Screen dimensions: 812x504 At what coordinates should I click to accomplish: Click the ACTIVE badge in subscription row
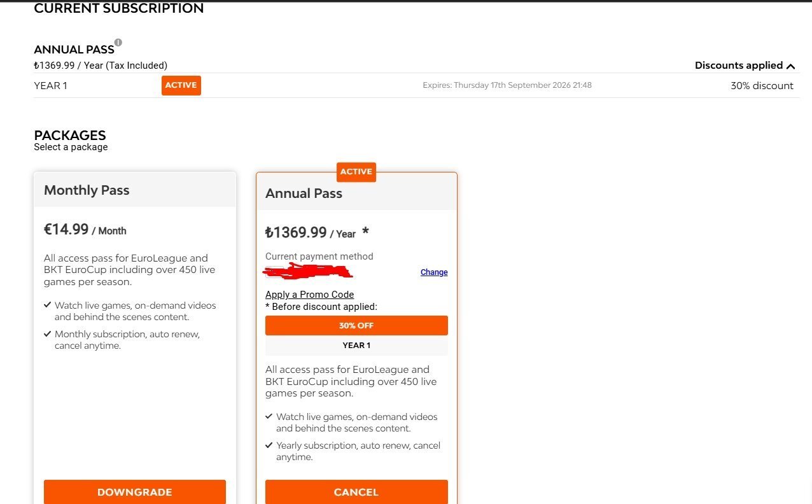[181, 85]
